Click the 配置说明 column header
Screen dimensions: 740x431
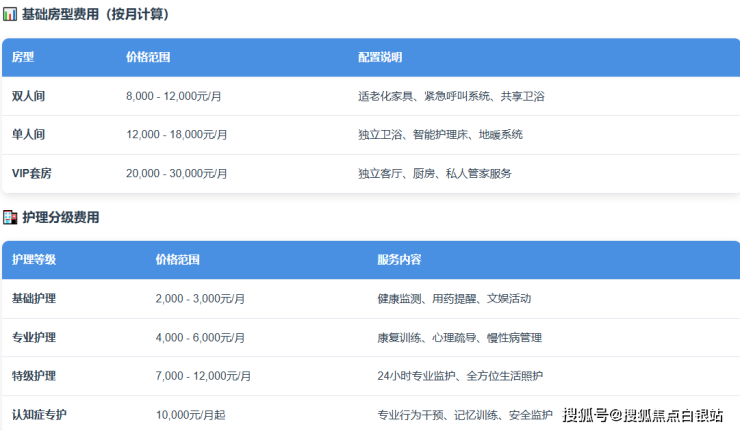point(380,58)
